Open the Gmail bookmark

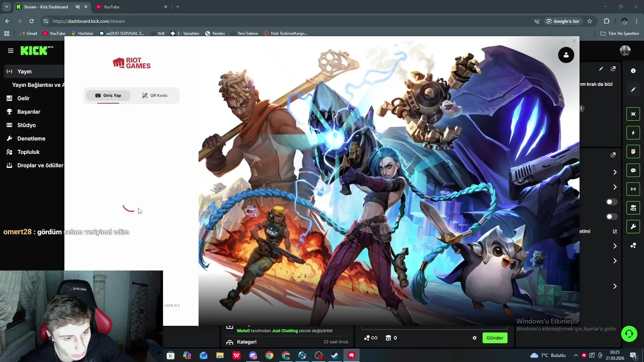[28, 34]
